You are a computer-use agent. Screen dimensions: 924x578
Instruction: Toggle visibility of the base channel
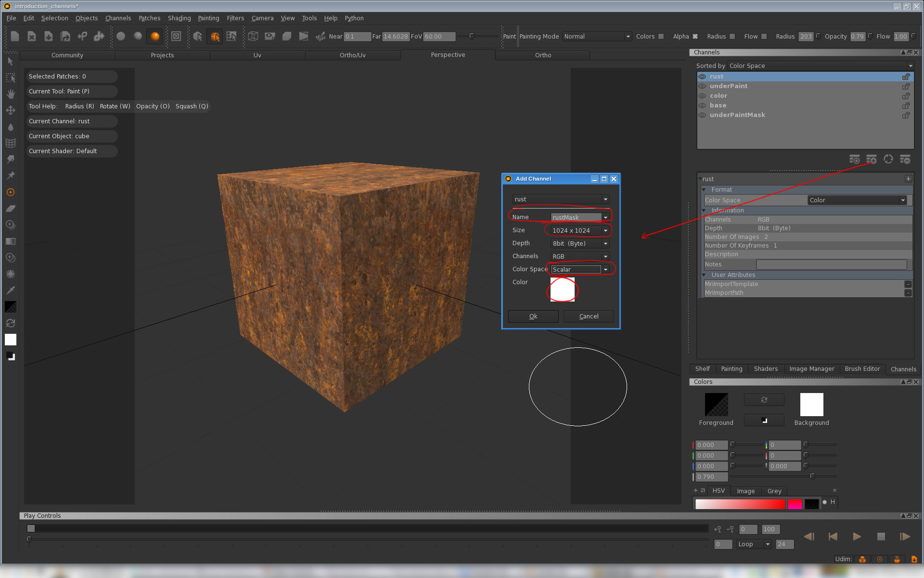click(703, 105)
